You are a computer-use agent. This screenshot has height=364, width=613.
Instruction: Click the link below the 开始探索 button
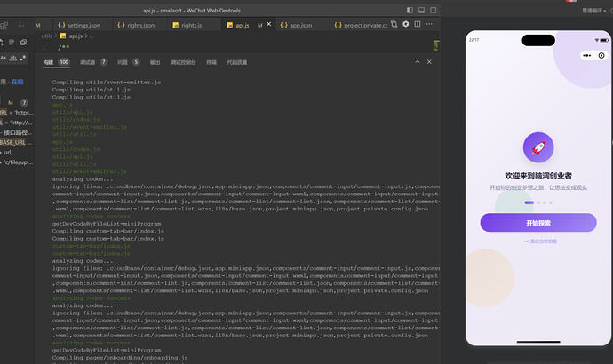click(540, 241)
